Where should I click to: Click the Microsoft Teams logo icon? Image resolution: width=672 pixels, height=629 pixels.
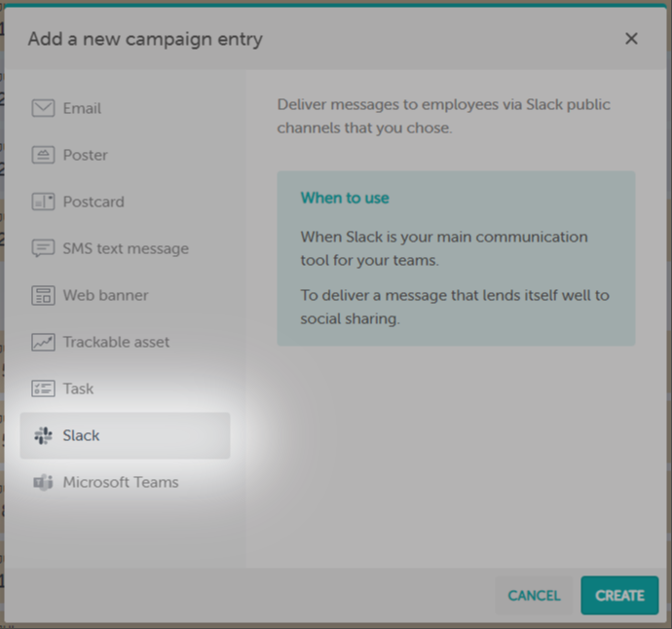[x=43, y=482]
